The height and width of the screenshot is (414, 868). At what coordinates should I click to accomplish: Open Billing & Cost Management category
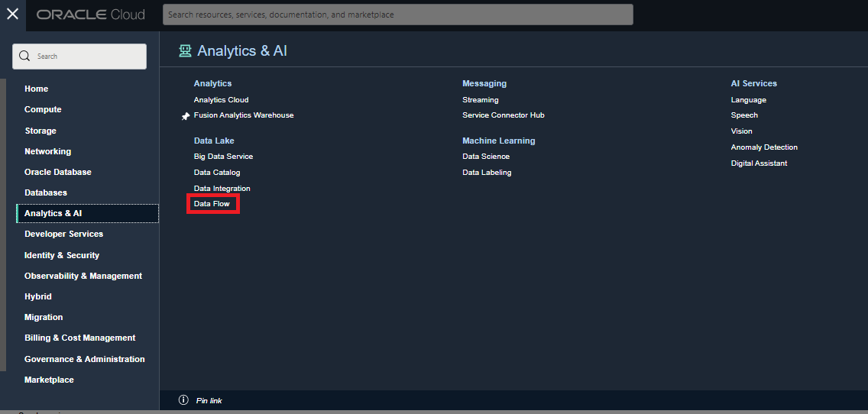79,338
